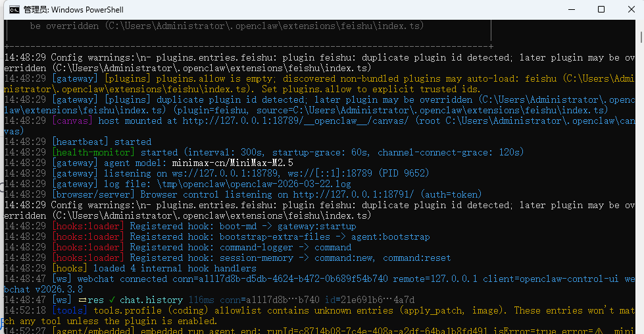Click the [agent/embedded] tag on last line
The width and height of the screenshot is (644, 334).
[x=93, y=330]
